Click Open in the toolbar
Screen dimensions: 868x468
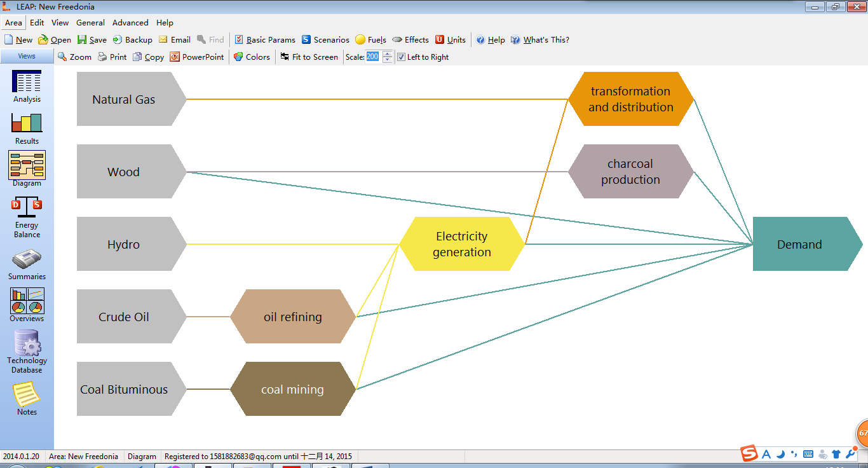[x=55, y=39]
